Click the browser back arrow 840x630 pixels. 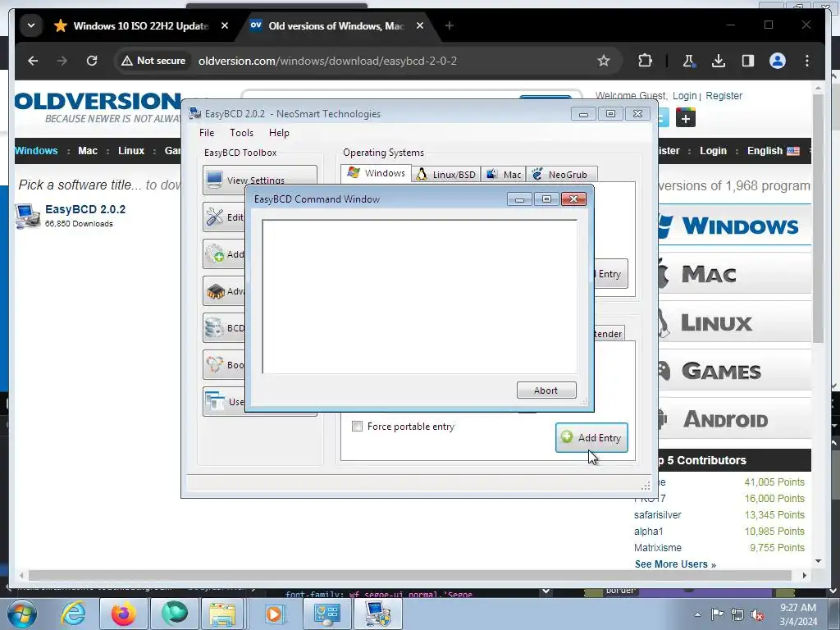33,61
